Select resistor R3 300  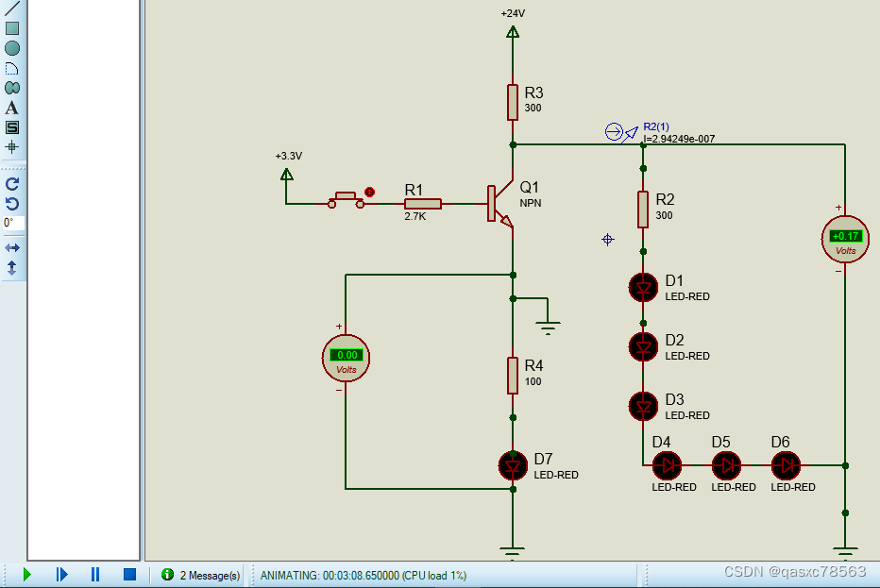(513, 103)
